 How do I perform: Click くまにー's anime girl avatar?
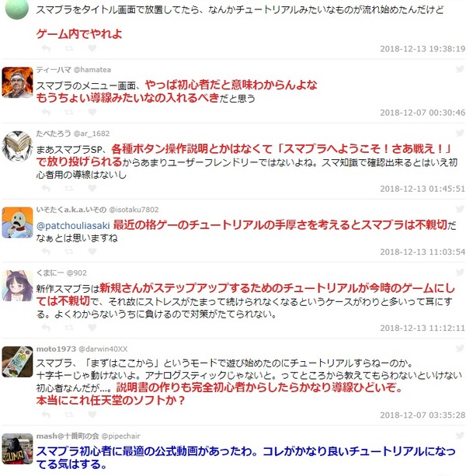coord(17,286)
